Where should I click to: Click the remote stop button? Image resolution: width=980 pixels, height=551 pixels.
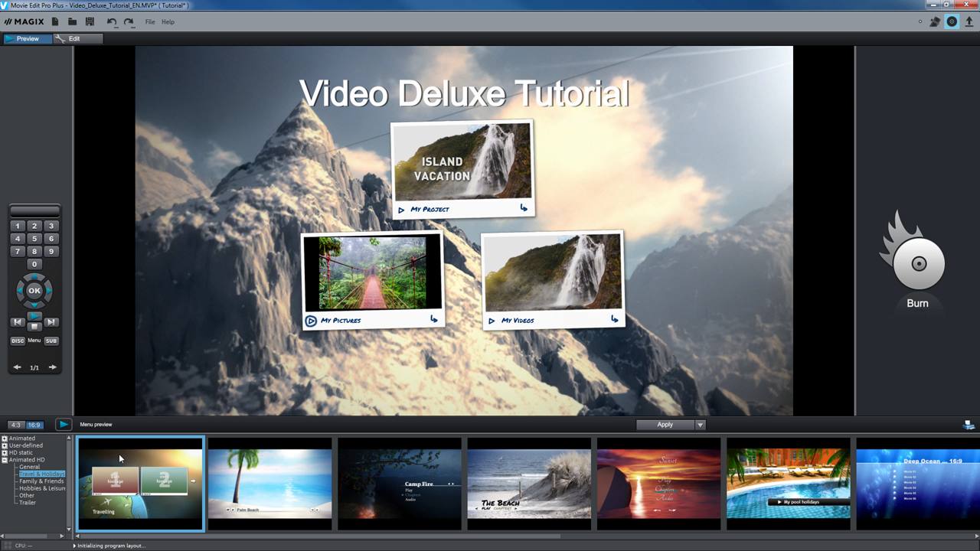[34, 327]
